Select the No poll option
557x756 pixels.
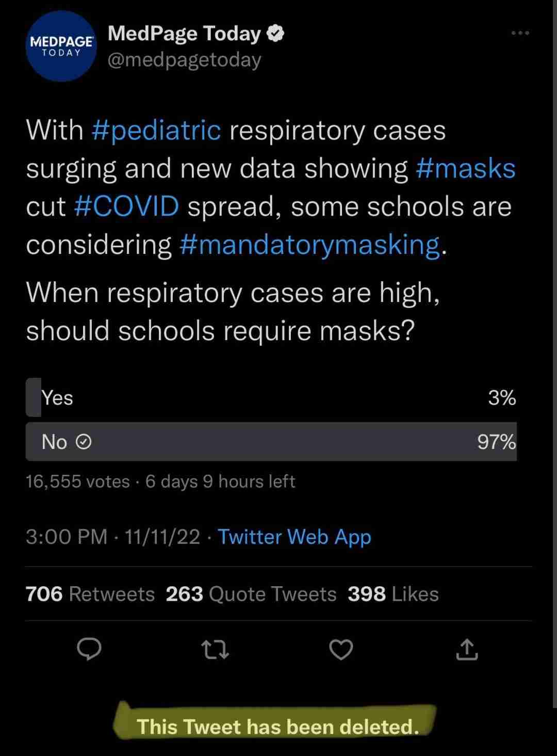click(x=271, y=442)
